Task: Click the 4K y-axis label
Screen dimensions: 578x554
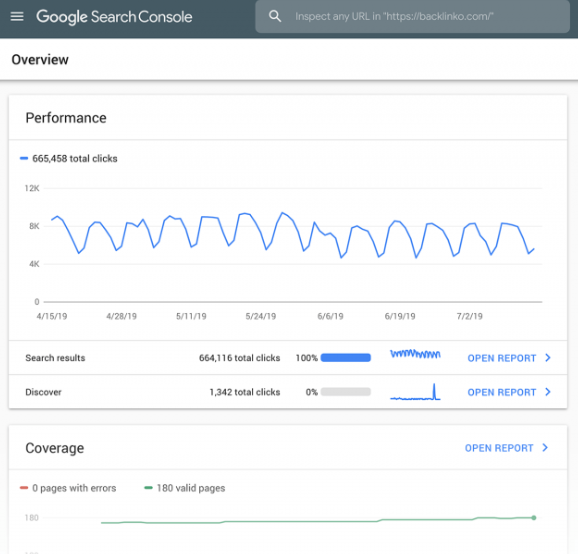Action: (x=34, y=264)
